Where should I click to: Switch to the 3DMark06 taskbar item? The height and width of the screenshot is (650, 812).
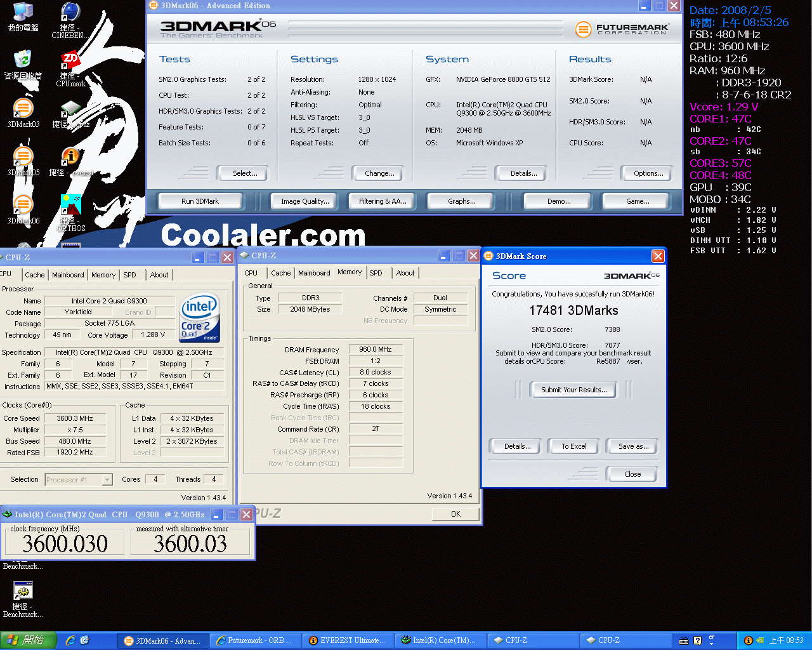163,640
